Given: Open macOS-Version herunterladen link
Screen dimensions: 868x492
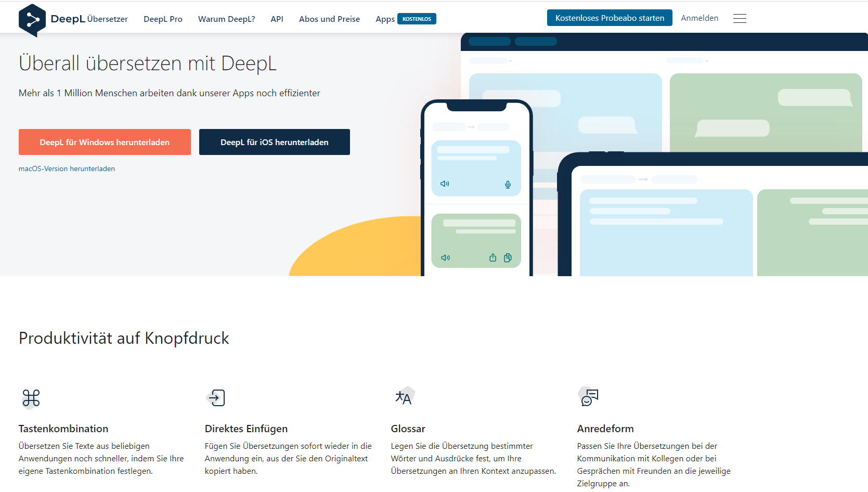Looking at the screenshot, I should 67,169.
